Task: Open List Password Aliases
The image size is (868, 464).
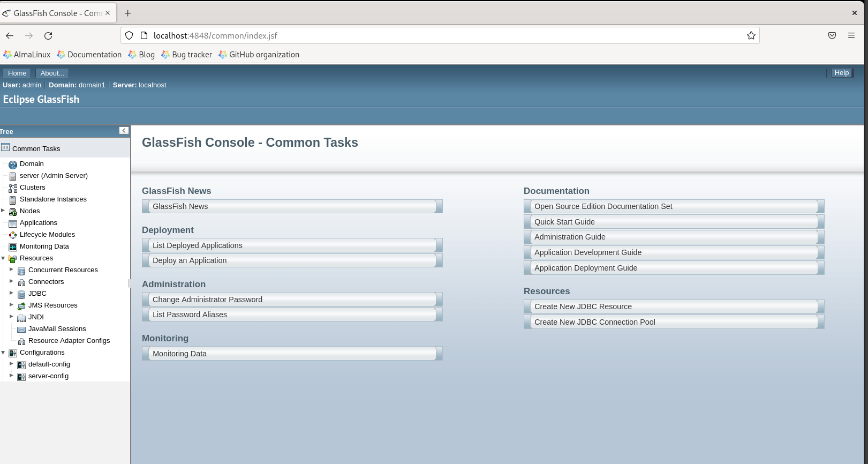Action: (x=292, y=315)
